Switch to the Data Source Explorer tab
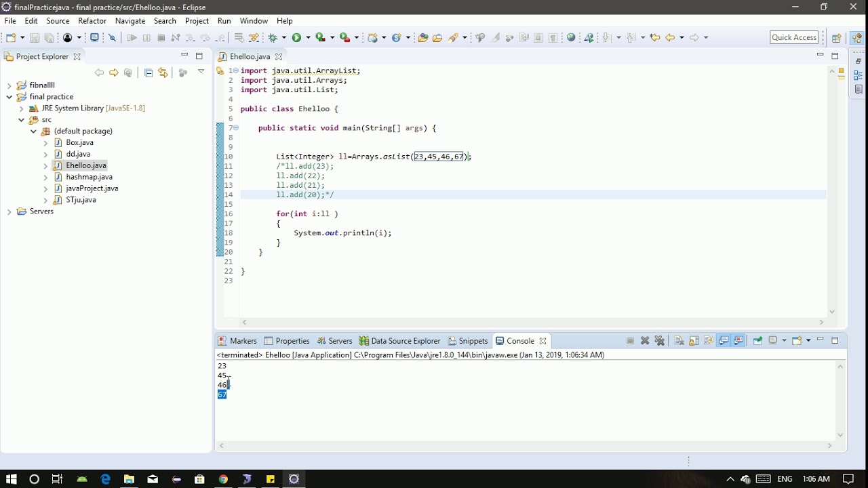The image size is (868, 488). (400, 341)
